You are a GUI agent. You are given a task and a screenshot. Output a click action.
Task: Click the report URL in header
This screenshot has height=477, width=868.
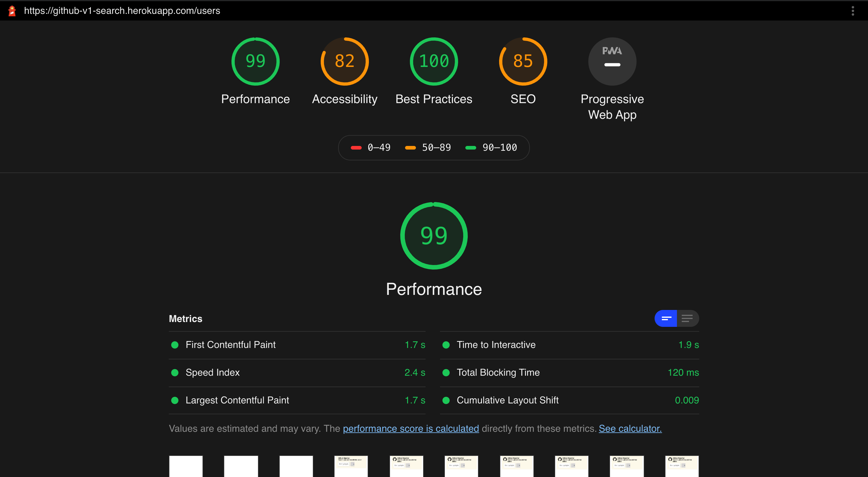[x=122, y=11]
